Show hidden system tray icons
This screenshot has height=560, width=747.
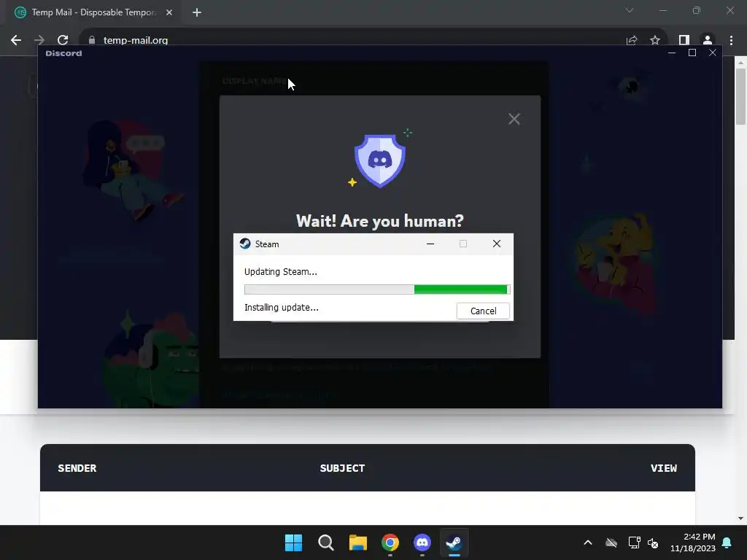(x=588, y=542)
